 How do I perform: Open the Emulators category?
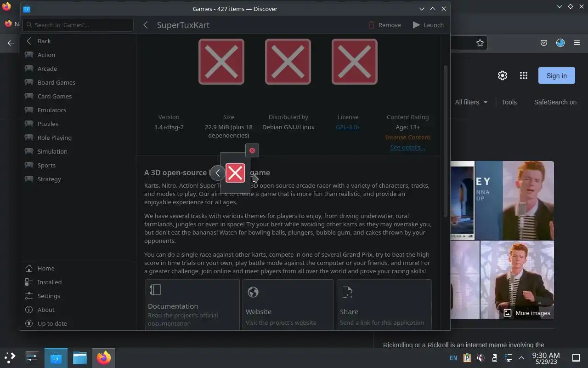pyautogui.click(x=78, y=110)
